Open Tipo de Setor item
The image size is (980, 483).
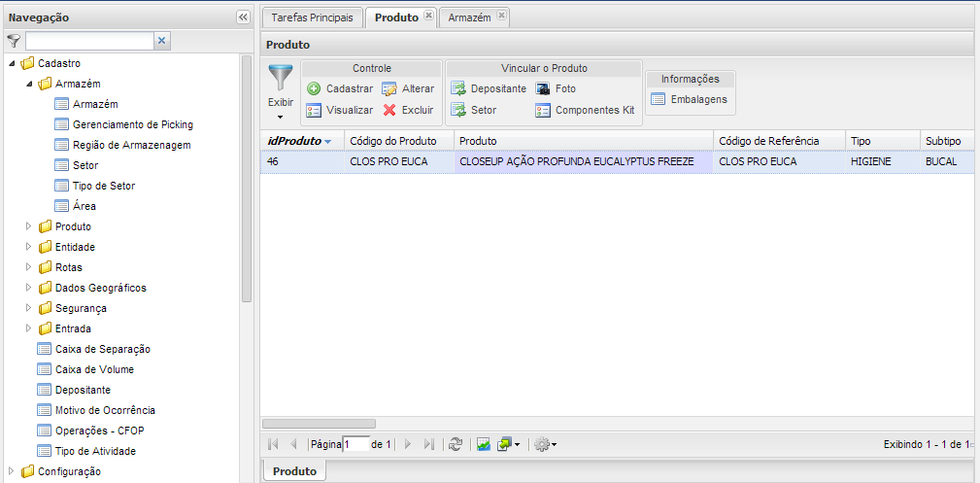(94, 186)
